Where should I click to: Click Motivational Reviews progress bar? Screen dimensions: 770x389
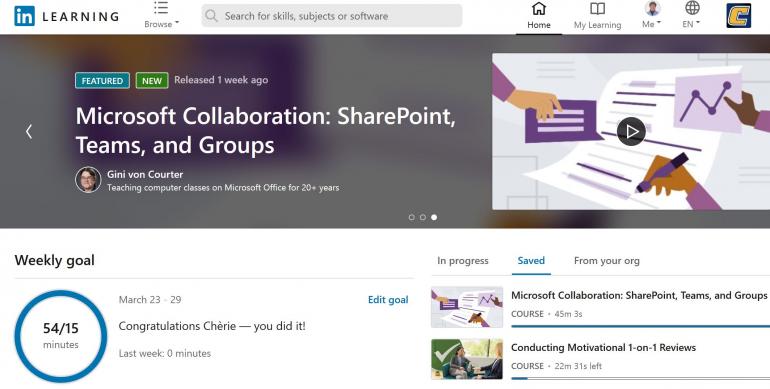[x=640, y=378]
